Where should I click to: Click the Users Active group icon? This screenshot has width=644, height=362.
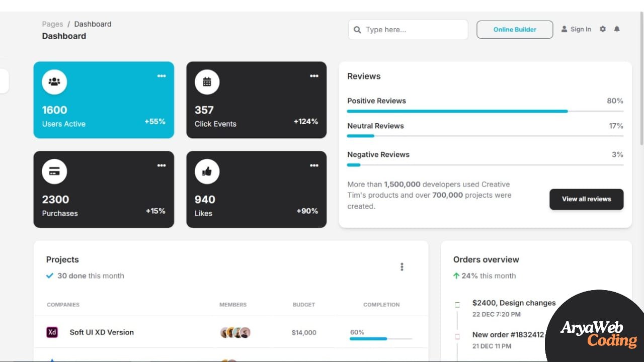tap(54, 82)
